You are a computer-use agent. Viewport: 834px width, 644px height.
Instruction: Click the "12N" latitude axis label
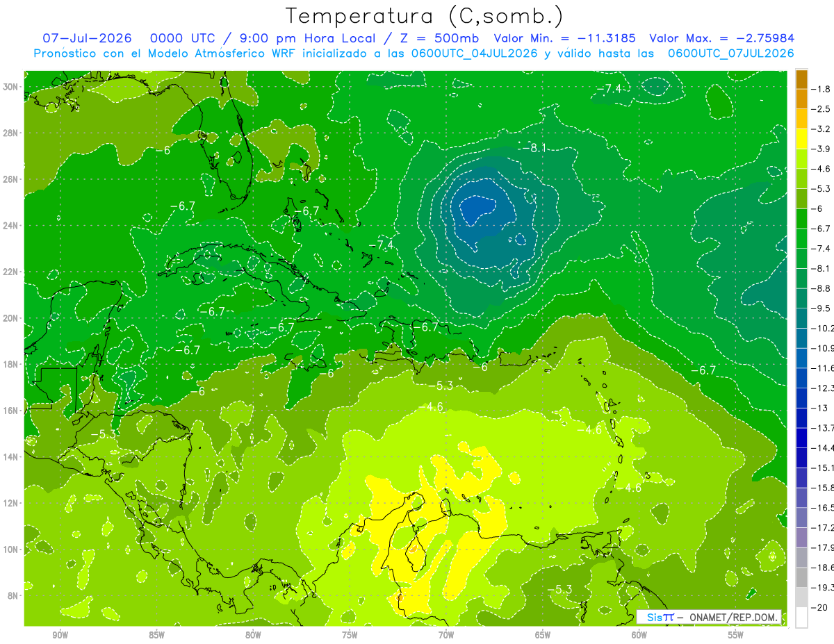[x=11, y=503]
